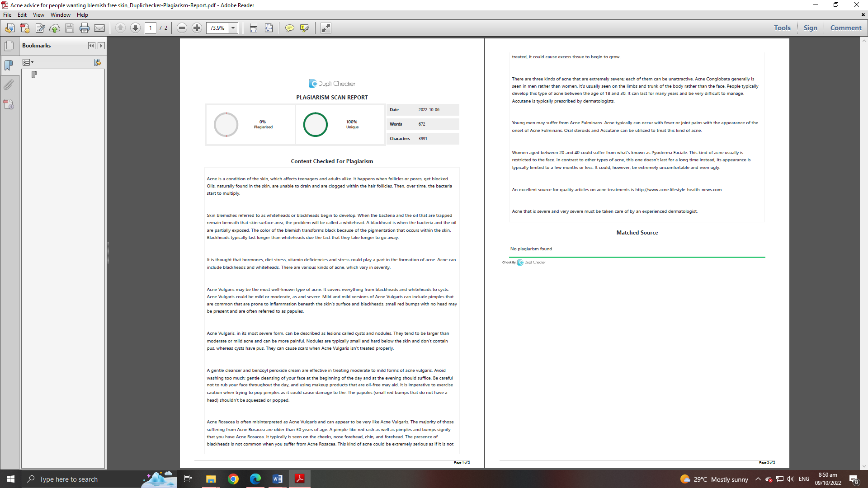868x488 pixels.
Task: Open the zoom percentage dropdown arrow
Action: 233,28
